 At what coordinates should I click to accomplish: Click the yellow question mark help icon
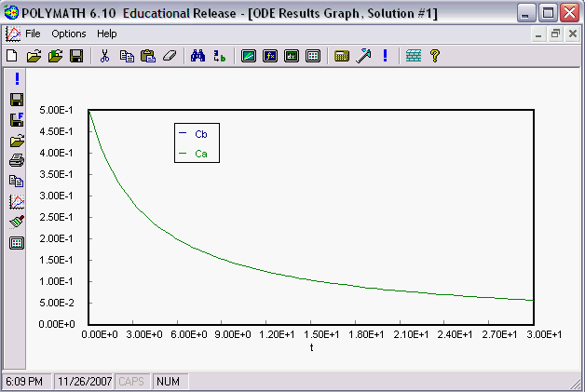(x=434, y=56)
